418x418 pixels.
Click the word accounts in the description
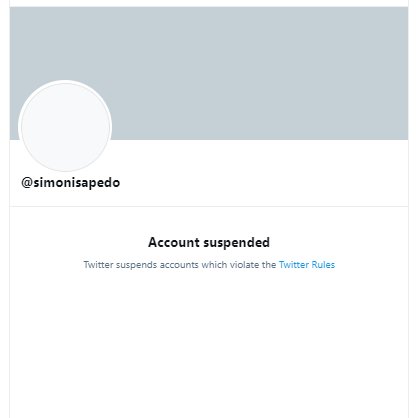click(x=179, y=265)
